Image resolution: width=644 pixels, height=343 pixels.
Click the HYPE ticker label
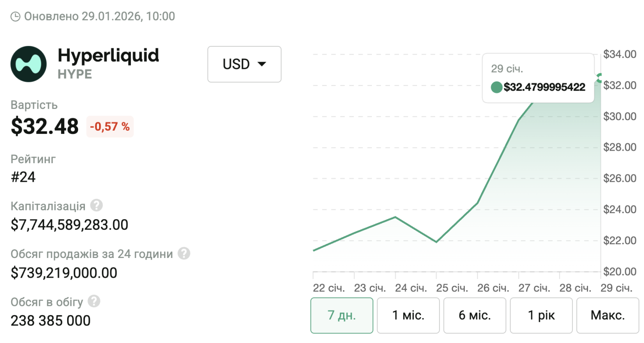(x=75, y=74)
